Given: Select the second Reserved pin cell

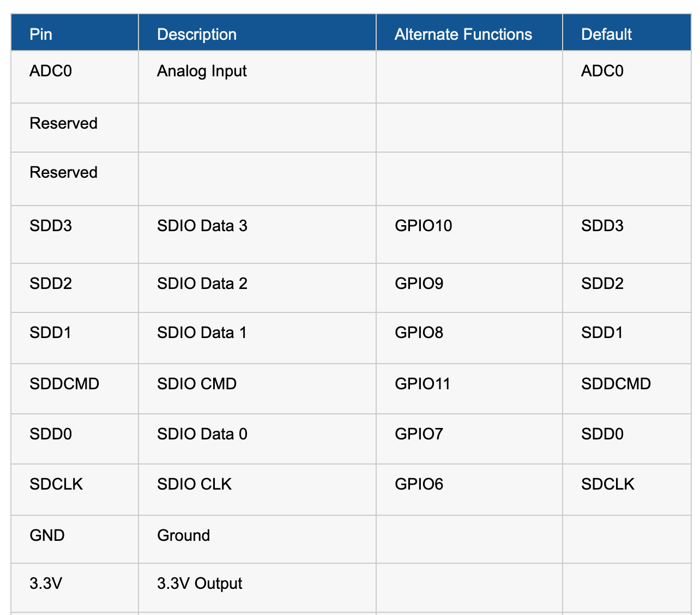Looking at the screenshot, I should (x=75, y=179).
